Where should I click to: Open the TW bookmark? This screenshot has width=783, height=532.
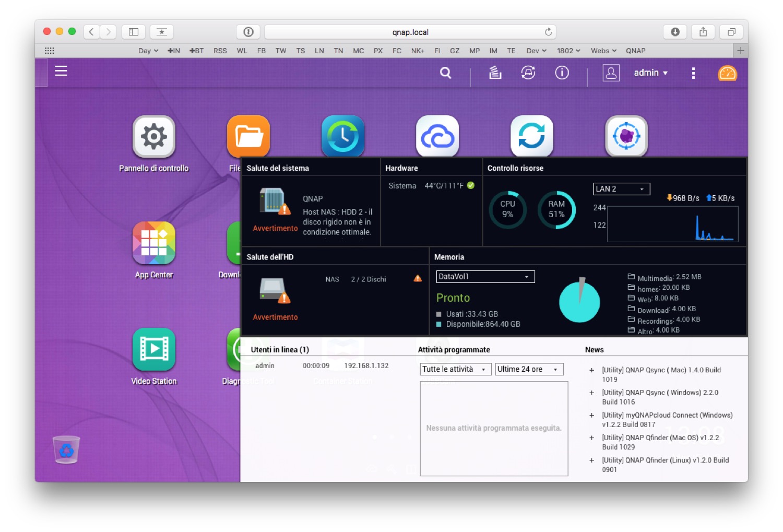(x=281, y=51)
